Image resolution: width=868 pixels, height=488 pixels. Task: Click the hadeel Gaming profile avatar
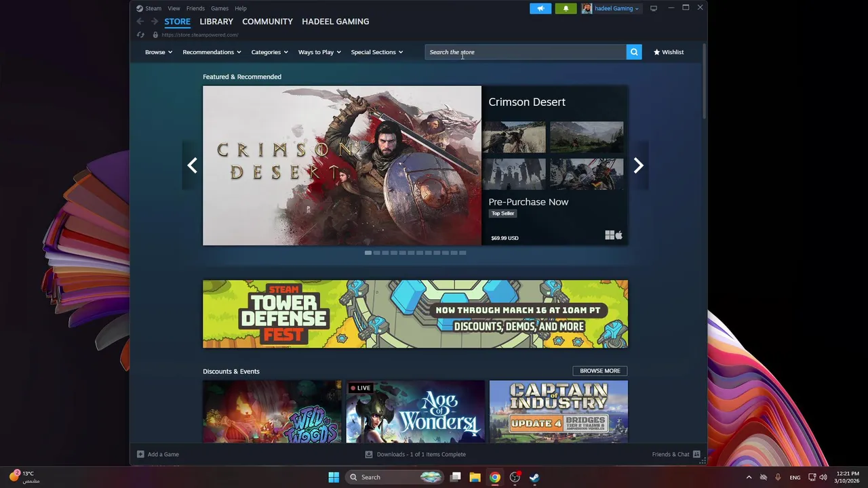[x=587, y=8]
